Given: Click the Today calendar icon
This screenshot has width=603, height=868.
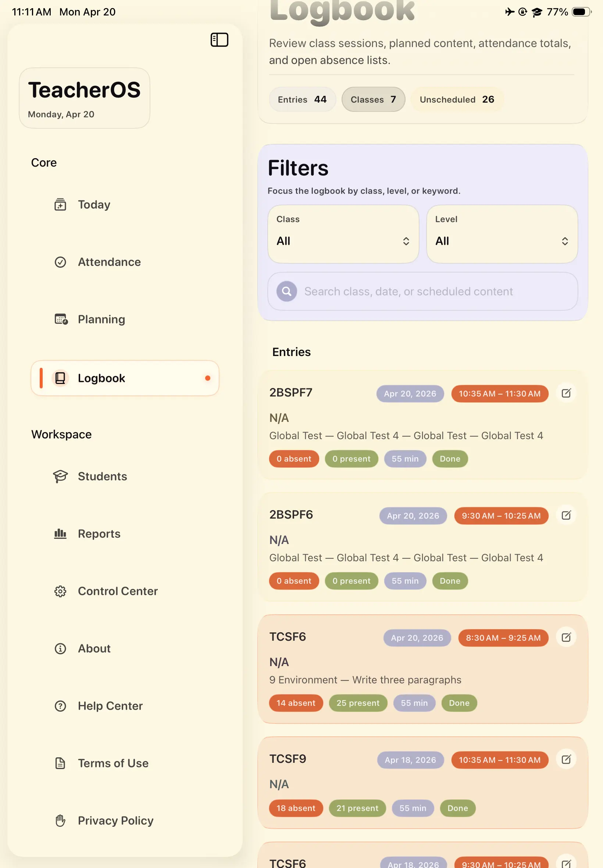Looking at the screenshot, I should click(x=60, y=204).
